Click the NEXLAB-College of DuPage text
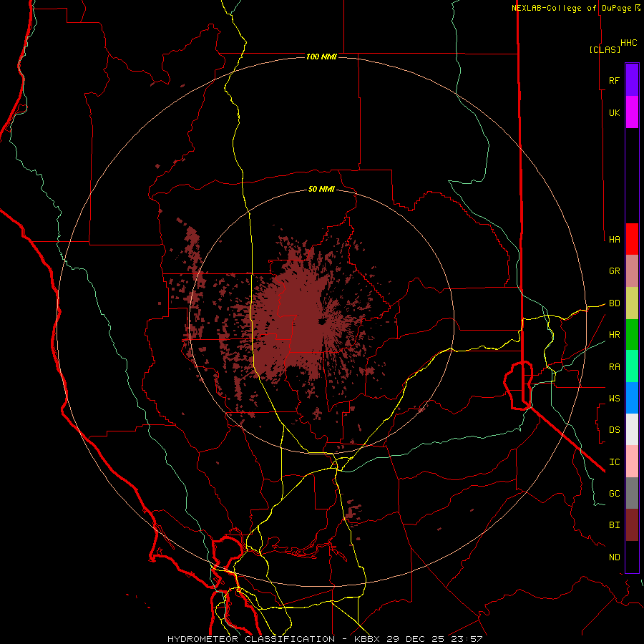The height and width of the screenshot is (644, 644). tap(571, 8)
